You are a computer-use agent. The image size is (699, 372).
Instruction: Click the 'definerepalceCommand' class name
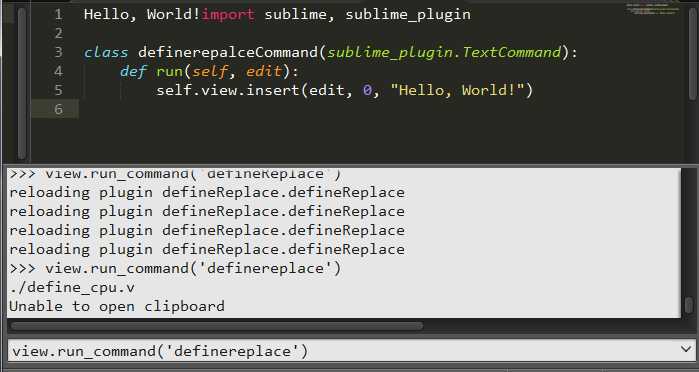click(x=228, y=53)
